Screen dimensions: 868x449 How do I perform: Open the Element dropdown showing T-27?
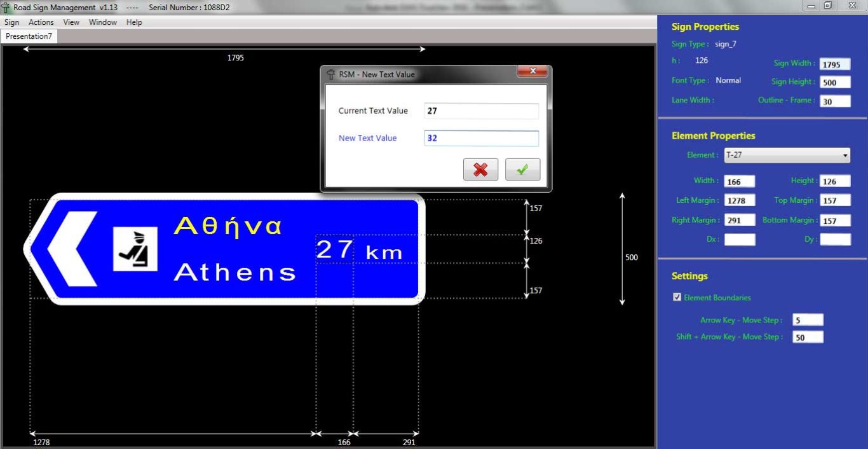pos(786,155)
